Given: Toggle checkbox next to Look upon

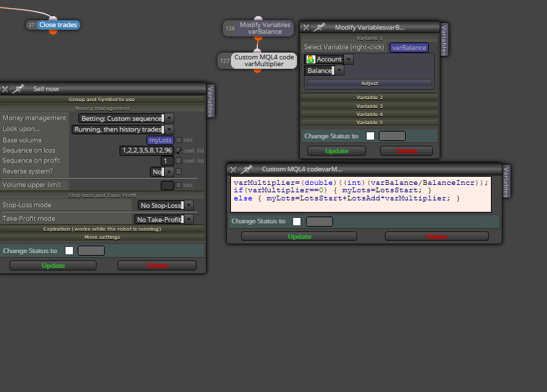Looking at the screenshot, I should point(178,130).
